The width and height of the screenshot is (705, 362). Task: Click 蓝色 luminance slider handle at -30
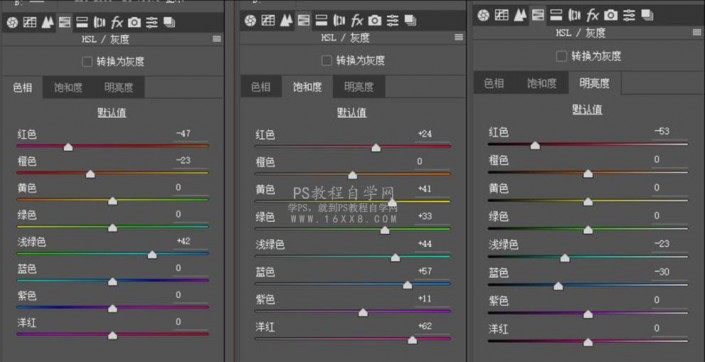558,286
